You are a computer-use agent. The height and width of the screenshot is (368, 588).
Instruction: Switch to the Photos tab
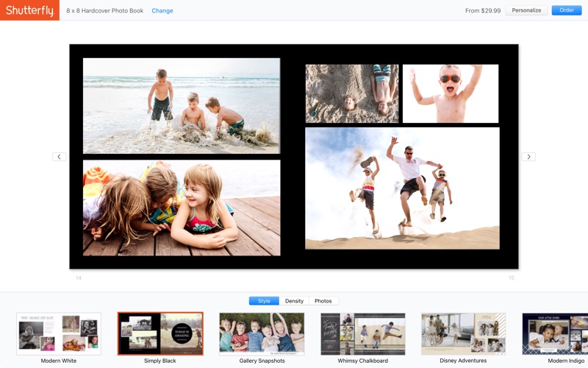tap(323, 301)
